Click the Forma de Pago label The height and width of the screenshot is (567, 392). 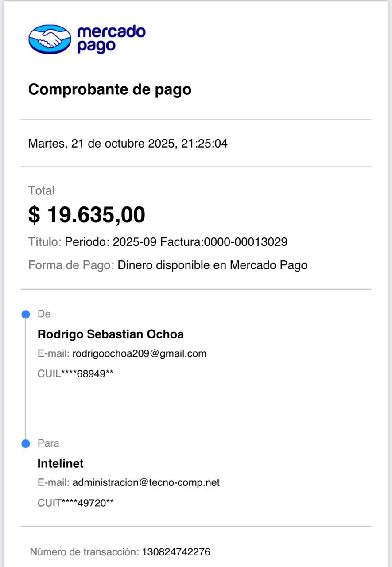[x=71, y=265]
